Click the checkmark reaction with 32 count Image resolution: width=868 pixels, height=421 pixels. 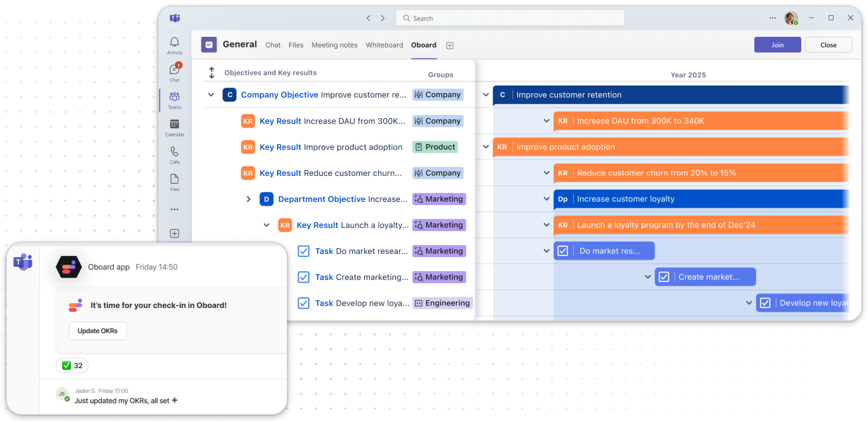coord(72,366)
